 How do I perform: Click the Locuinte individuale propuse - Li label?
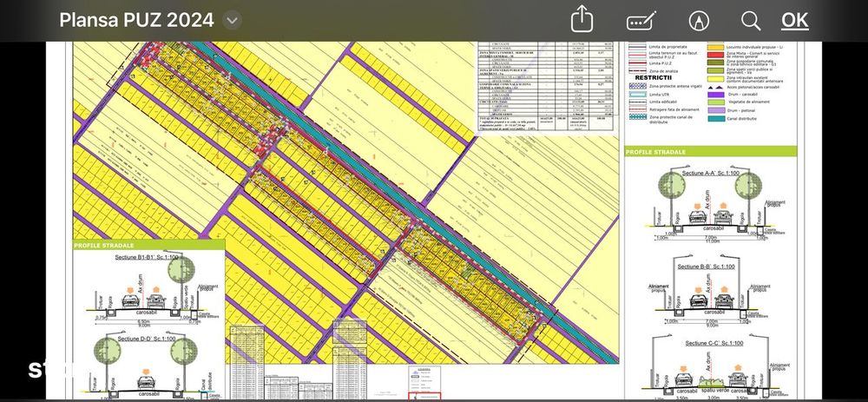click(x=755, y=47)
